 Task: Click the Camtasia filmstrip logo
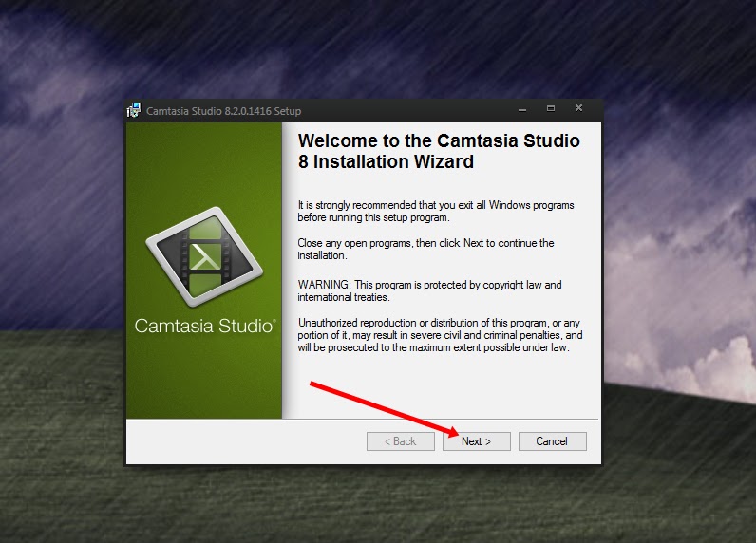204,257
